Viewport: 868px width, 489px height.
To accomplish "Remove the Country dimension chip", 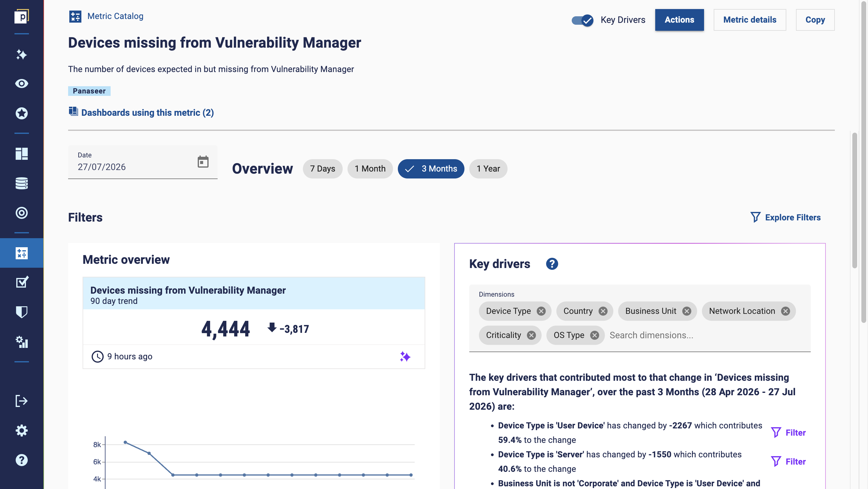I will (603, 311).
